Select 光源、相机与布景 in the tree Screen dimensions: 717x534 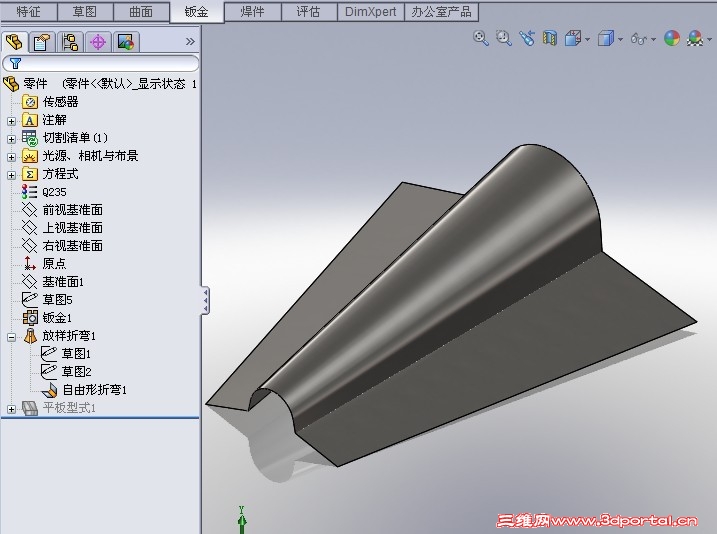(90, 156)
